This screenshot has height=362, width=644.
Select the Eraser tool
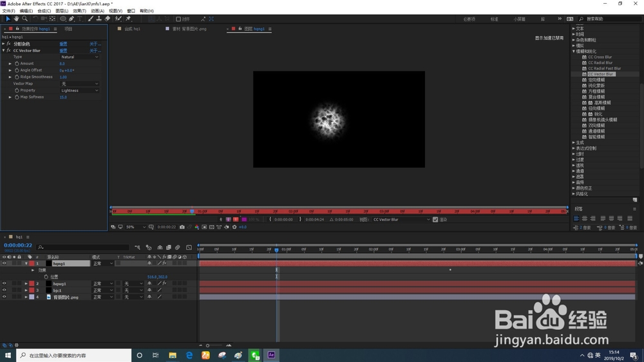pyautogui.click(x=107, y=19)
